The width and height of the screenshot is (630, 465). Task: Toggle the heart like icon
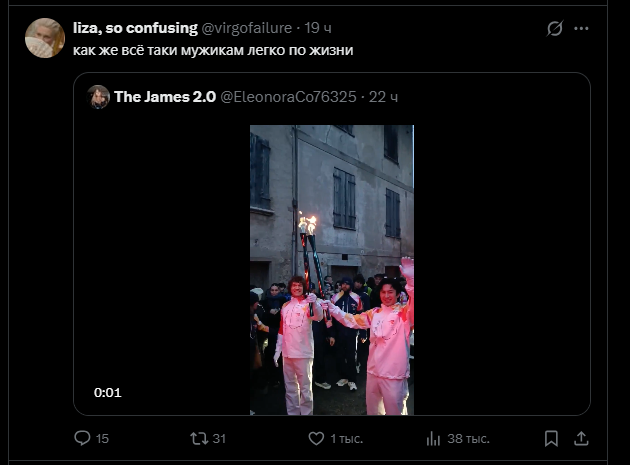314,438
